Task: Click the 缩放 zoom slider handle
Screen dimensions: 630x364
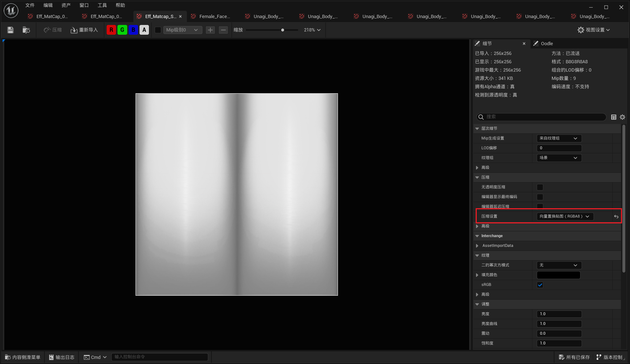Action: pos(283,30)
